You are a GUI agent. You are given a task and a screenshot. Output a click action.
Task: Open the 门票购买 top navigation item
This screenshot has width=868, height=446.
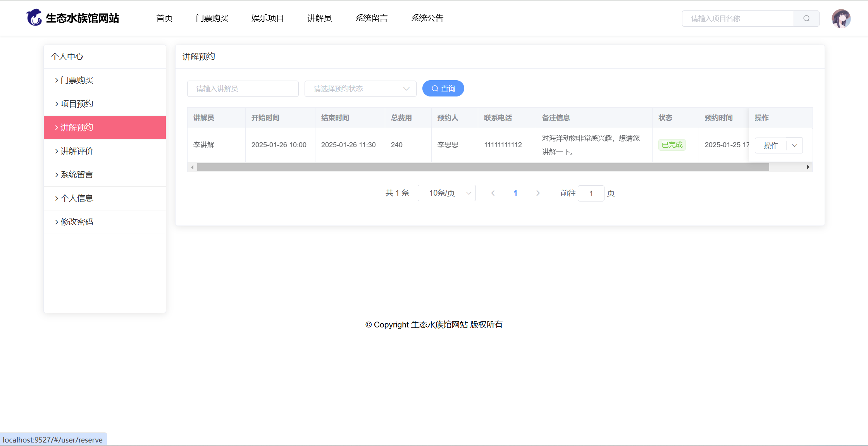click(x=212, y=18)
